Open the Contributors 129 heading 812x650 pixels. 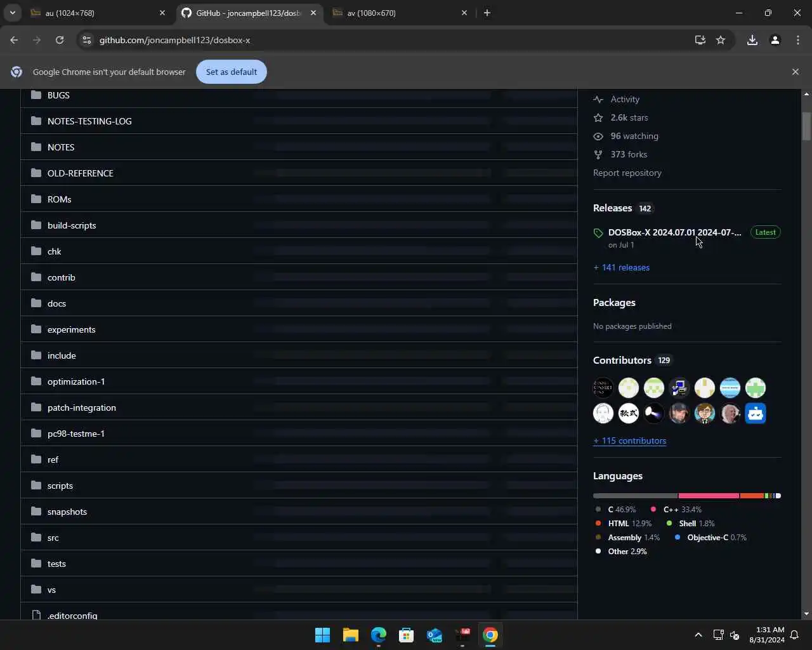click(632, 360)
